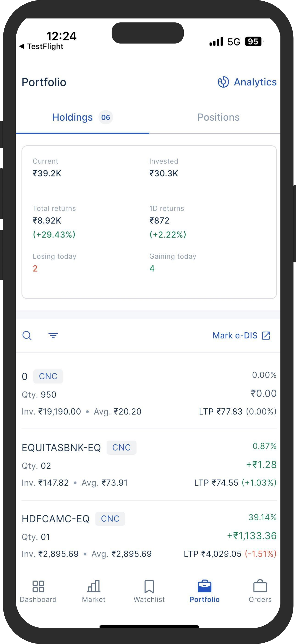Viewport: 297px width, 644px height.
Task: Tap the Mark e-DIS link
Action: (235, 336)
